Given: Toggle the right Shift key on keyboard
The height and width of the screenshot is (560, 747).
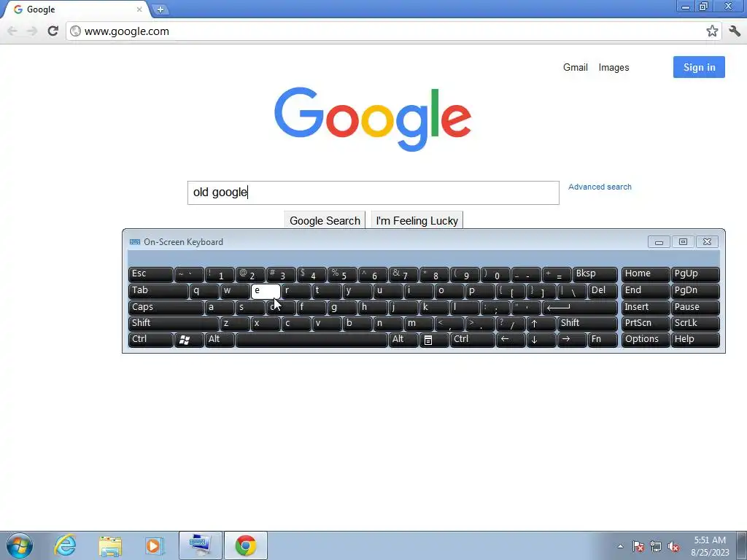Looking at the screenshot, I should pos(587,323).
